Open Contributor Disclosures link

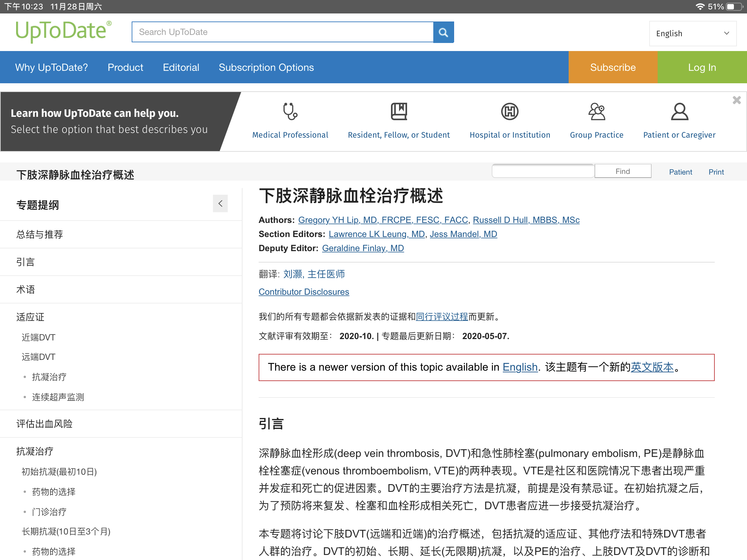tap(304, 292)
